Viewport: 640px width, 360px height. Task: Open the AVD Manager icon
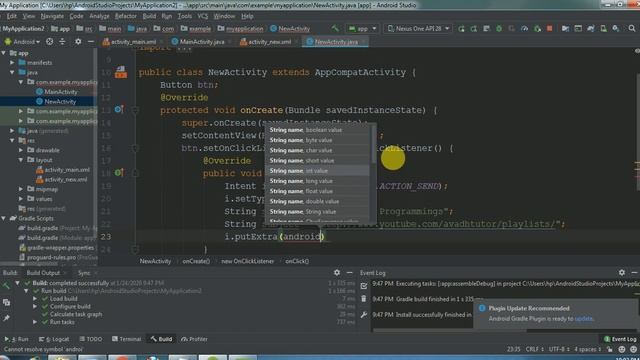click(603, 29)
